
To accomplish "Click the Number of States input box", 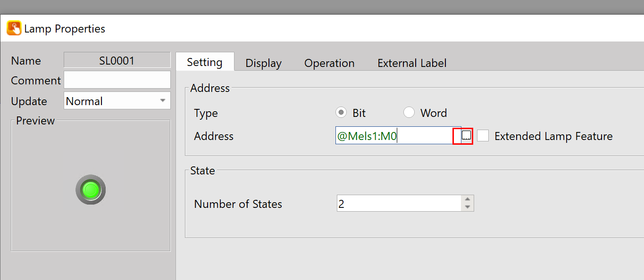I will tap(399, 204).
